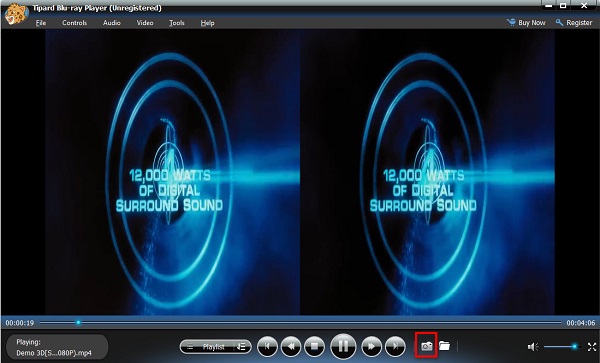Open the playlist order dropdown icon

pyautogui.click(x=242, y=347)
